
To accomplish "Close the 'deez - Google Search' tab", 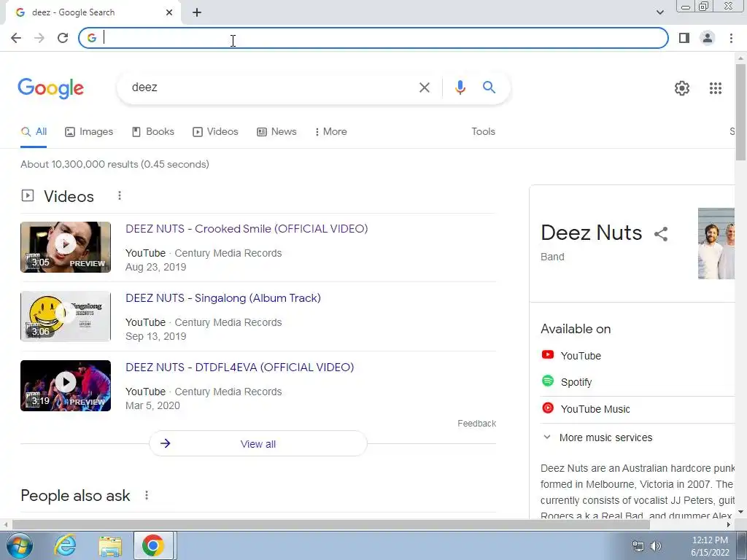I will [169, 12].
